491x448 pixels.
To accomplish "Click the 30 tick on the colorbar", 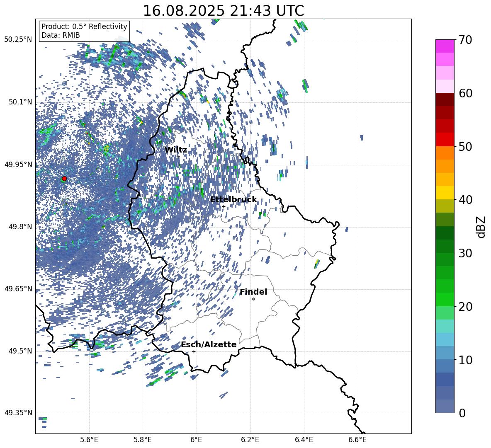I will tap(465, 253).
